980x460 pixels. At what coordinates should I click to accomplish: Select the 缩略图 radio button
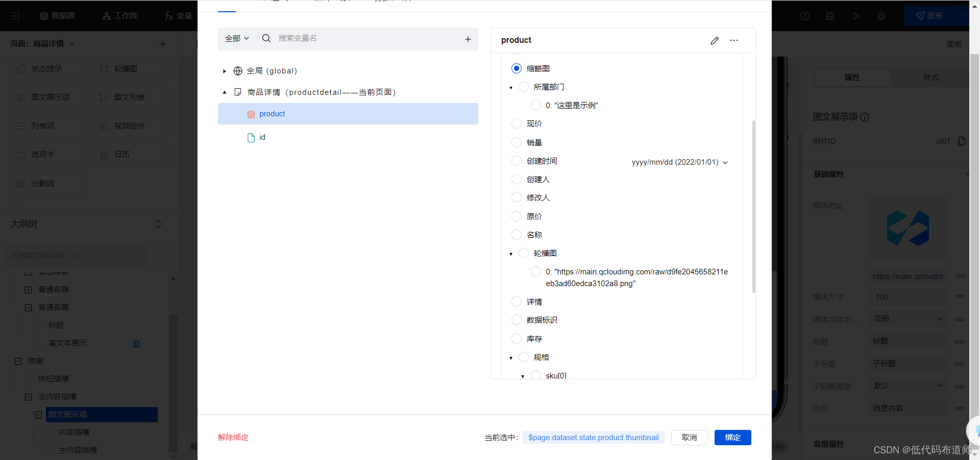point(517,68)
